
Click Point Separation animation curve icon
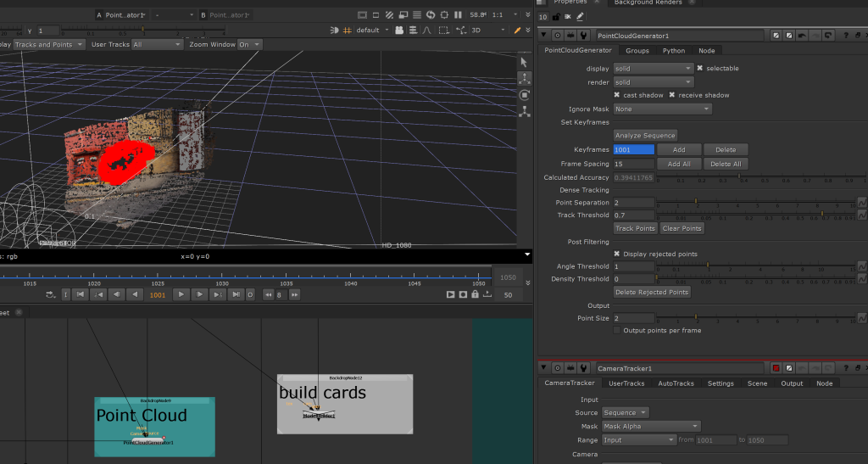862,203
